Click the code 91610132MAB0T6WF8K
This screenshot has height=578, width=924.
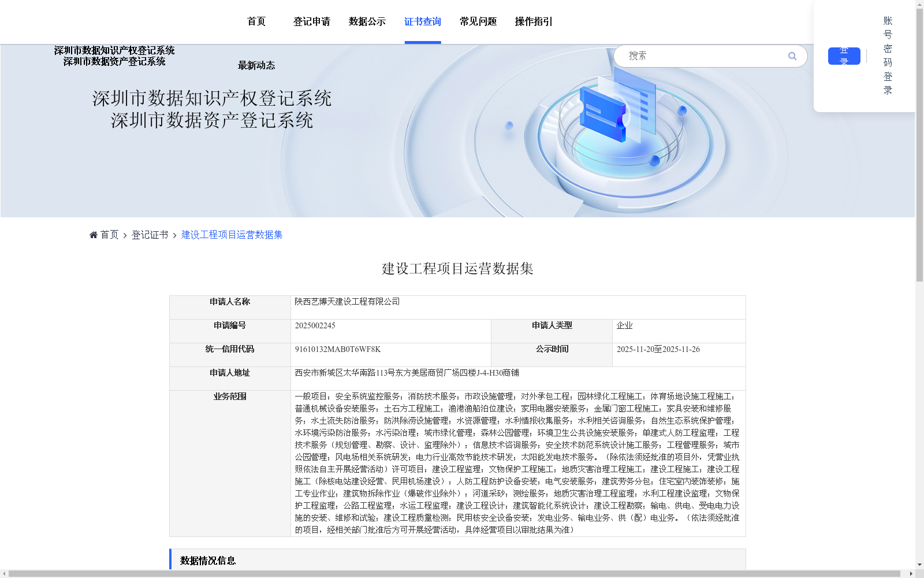point(338,349)
